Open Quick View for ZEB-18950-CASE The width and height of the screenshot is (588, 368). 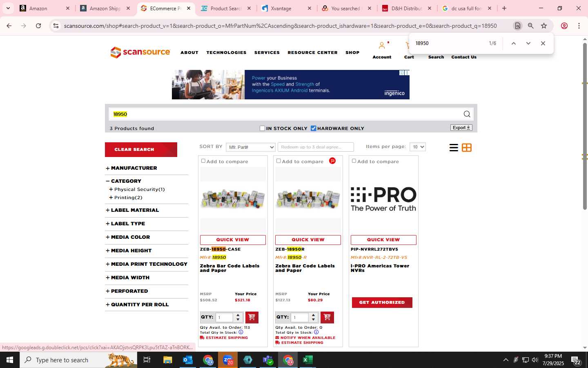click(x=233, y=240)
